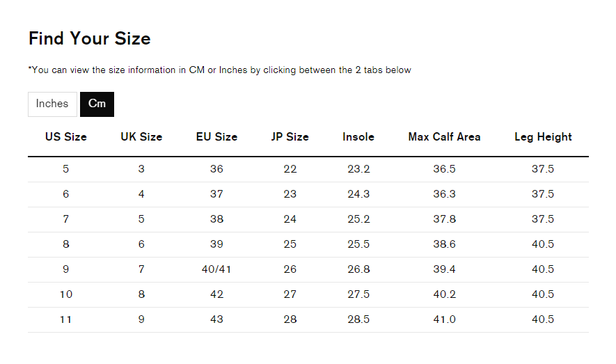Switch to the Inches tab
The height and width of the screenshot is (364, 616).
(x=52, y=104)
